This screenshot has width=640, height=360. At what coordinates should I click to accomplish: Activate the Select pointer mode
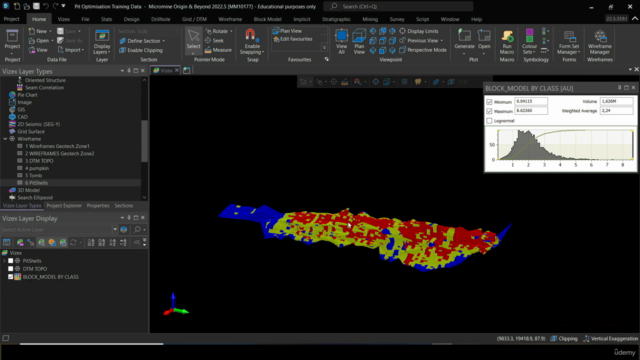[193, 40]
